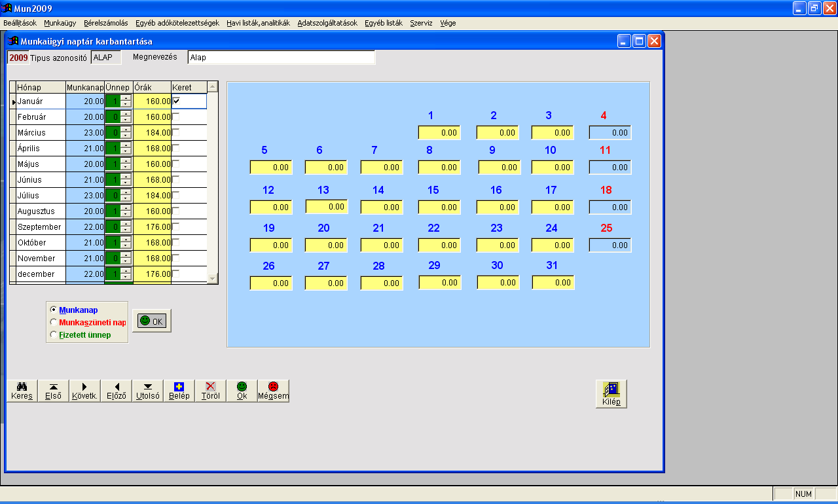Select the November row in month list
The width and height of the screenshot is (838, 504).
coord(41,259)
